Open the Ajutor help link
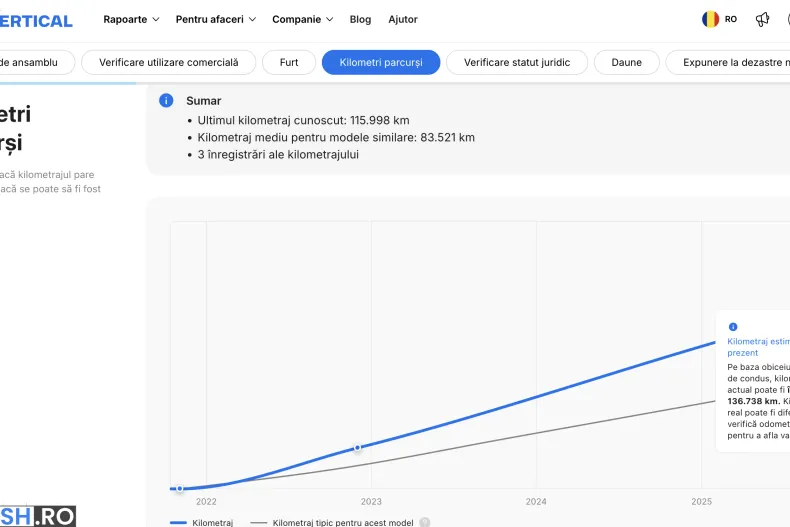 [x=403, y=19]
